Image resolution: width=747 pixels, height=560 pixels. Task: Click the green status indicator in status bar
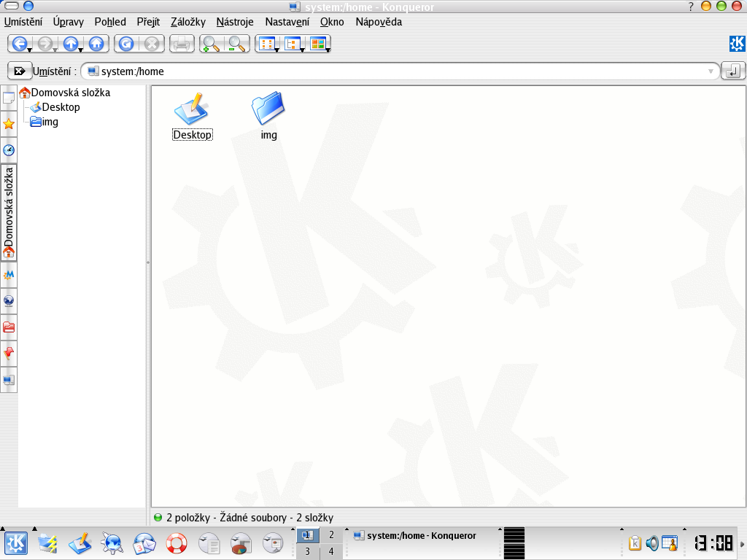pyautogui.click(x=158, y=517)
